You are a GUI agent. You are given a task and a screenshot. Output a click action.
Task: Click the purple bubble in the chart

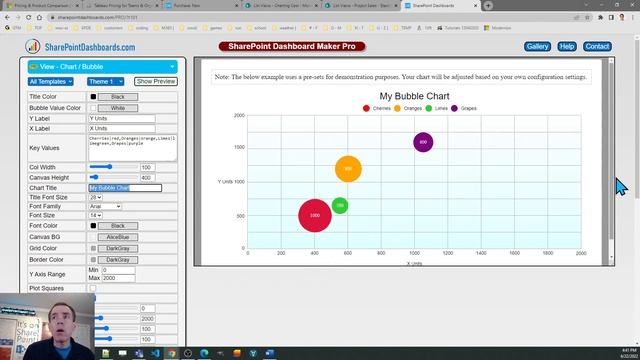pyautogui.click(x=423, y=142)
